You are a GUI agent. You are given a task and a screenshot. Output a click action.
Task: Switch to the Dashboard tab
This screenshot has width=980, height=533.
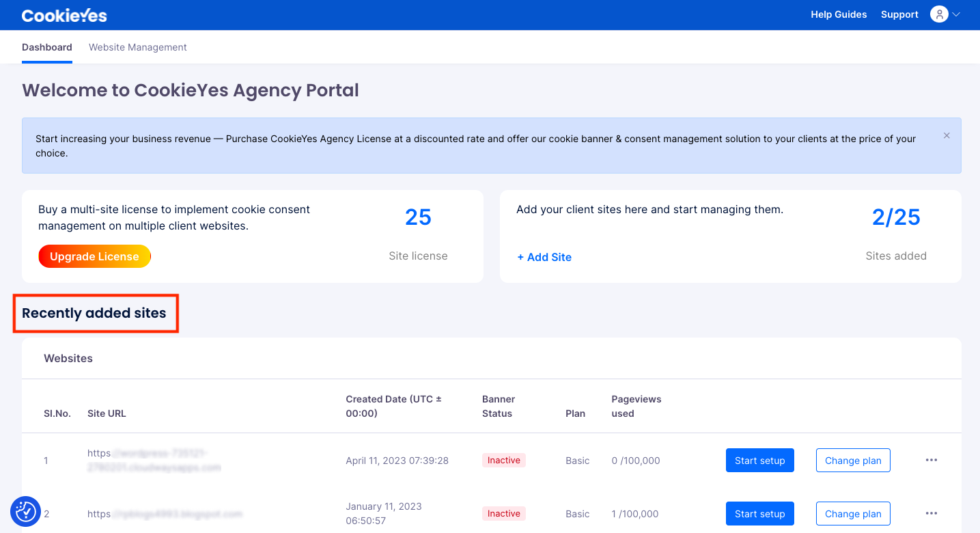point(47,47)
